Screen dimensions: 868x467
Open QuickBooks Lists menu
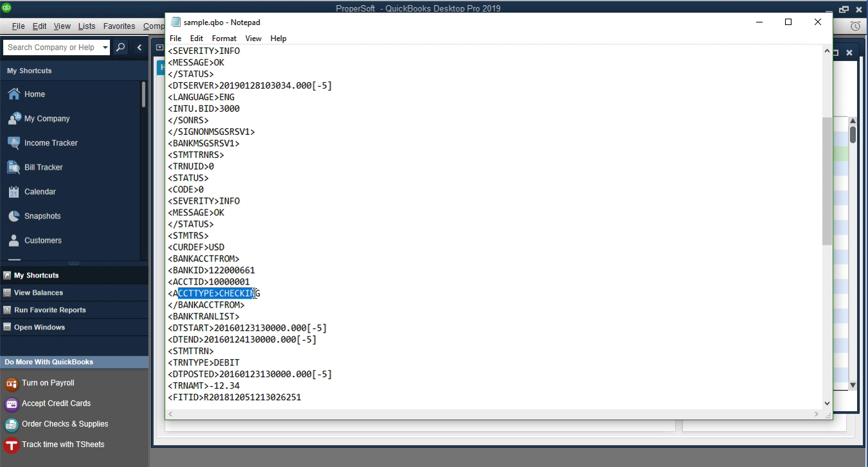[x=87, y=26]
